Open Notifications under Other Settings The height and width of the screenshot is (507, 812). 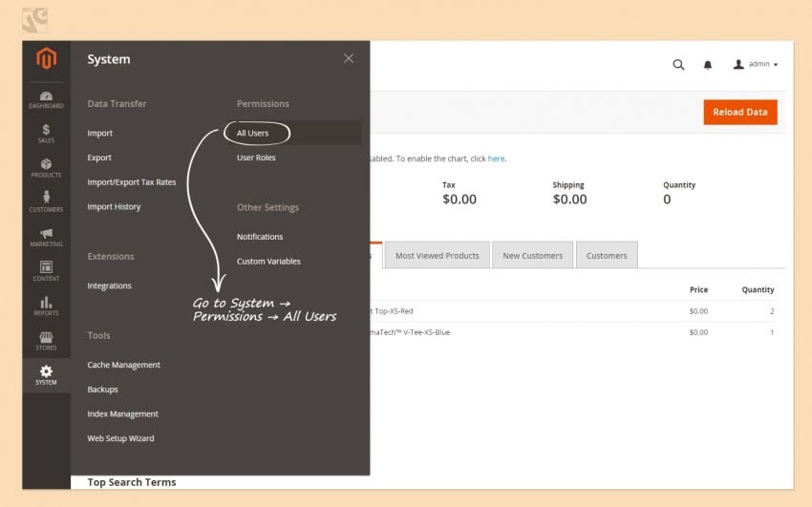click(x=260, y=237)
